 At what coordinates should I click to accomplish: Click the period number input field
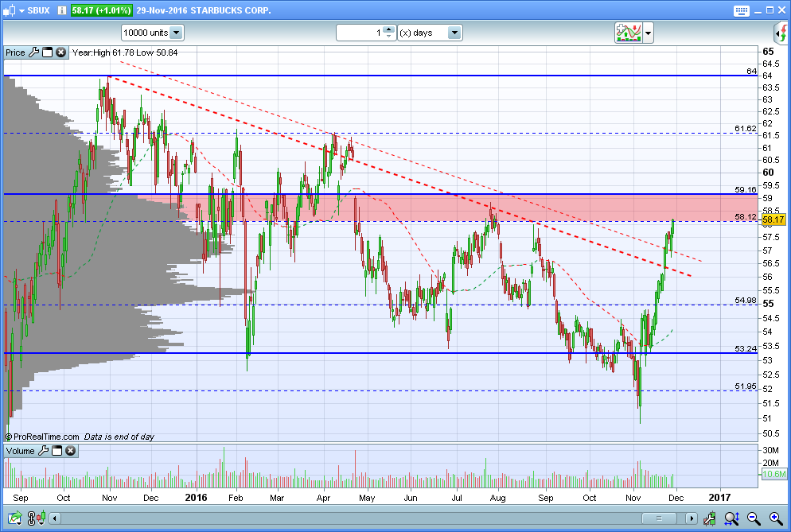(x=360, y=33)
